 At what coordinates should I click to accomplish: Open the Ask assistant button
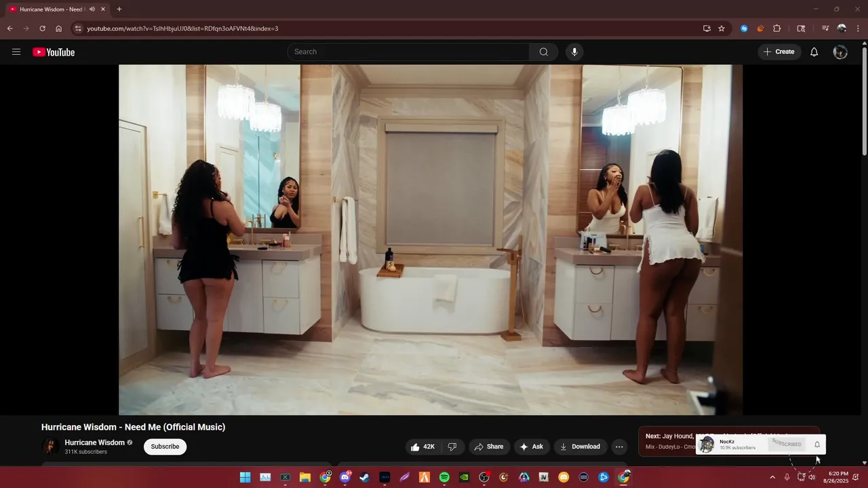[x=532, y=447]
